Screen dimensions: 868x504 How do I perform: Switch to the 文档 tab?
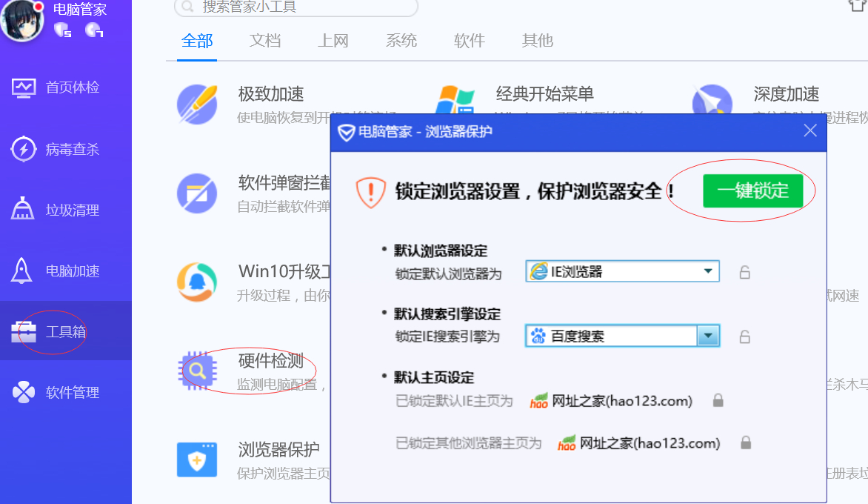coord(265,41)
